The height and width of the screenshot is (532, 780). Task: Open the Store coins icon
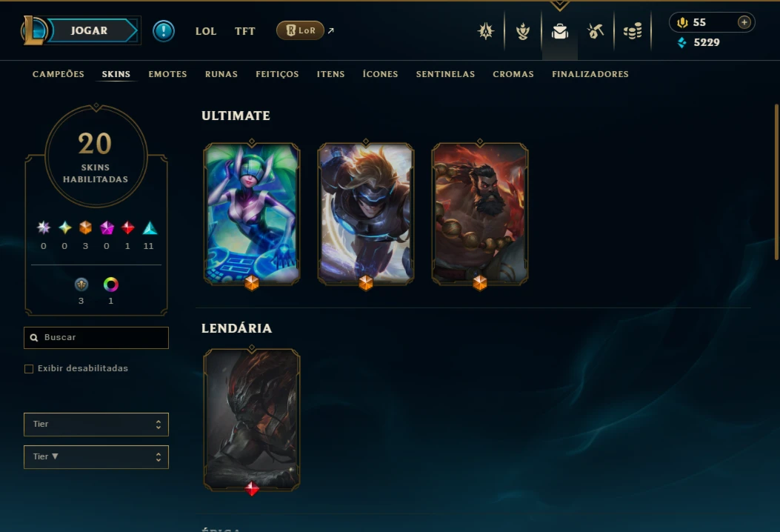point(633,31)
